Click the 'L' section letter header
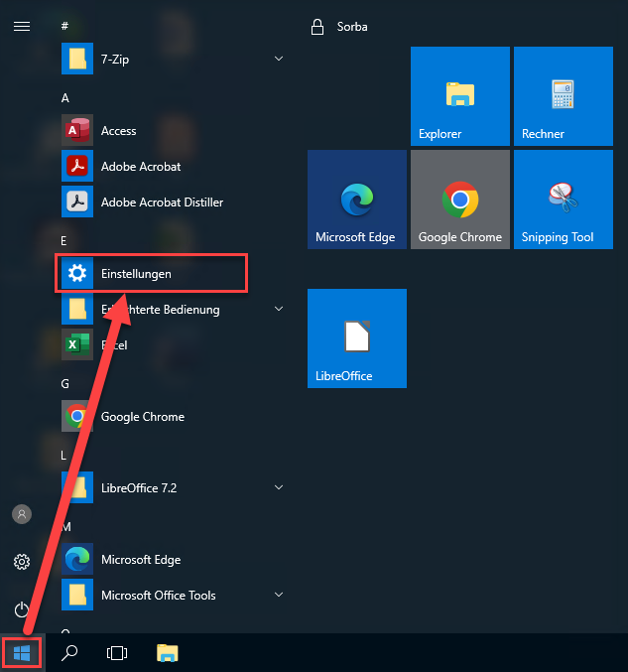The width and height of the screenshot is (628, 672). [63, 456]
